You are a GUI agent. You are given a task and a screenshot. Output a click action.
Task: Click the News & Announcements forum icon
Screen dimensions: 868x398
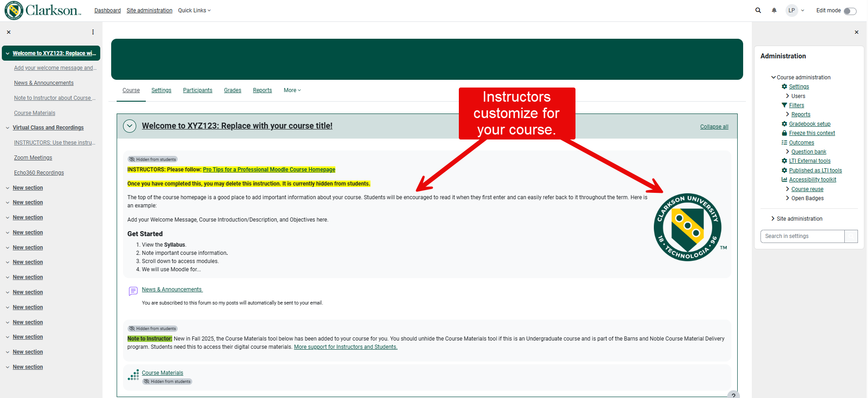pyautogui.click(x=133, y=291)
